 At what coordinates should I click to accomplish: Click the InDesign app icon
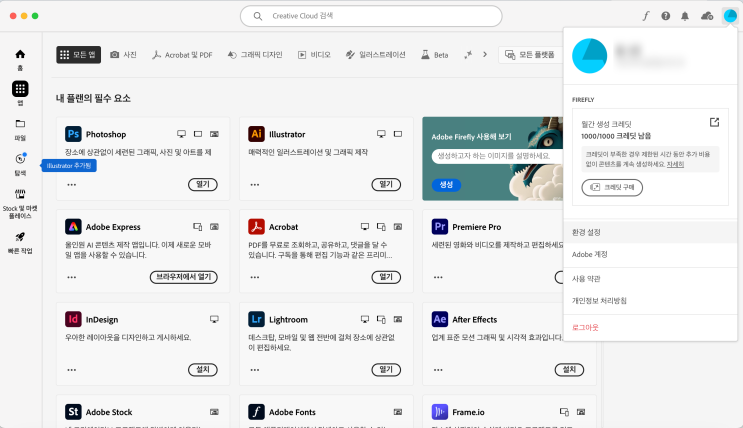(x=73, y=319)
